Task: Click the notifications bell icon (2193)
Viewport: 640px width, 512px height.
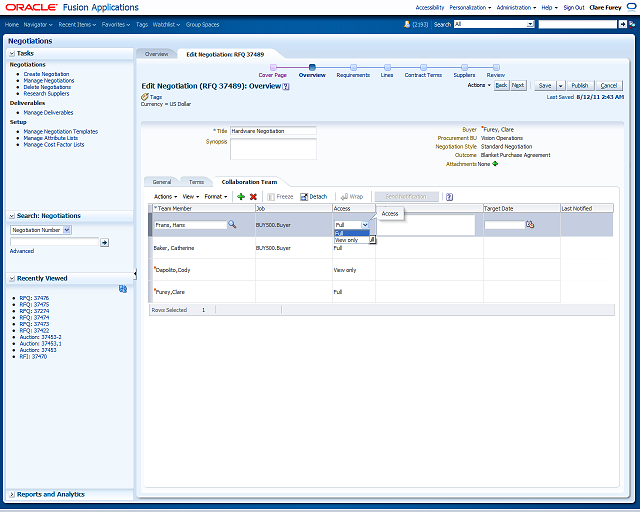Action: click(407, 24)
